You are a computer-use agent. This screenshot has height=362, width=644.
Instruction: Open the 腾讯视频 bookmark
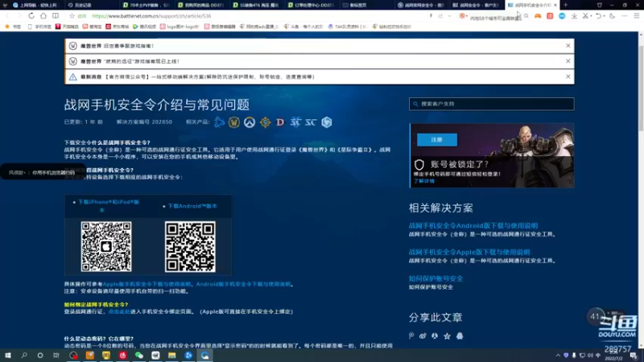point(144,27)
